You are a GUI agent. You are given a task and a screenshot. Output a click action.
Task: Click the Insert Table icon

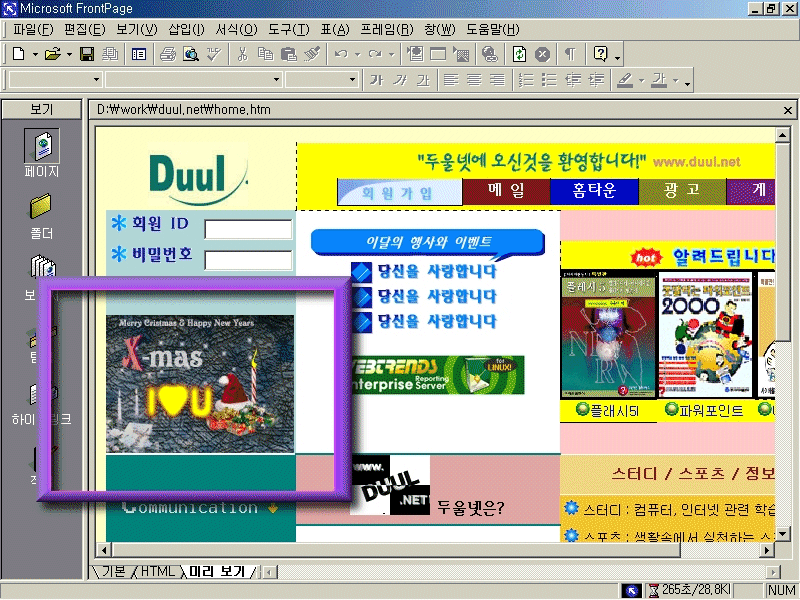click(438, 54)
